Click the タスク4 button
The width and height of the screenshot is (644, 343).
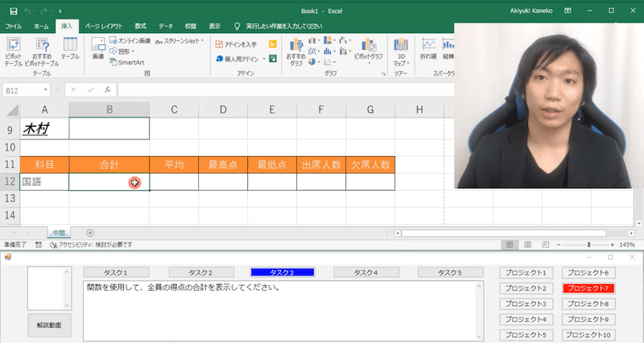click(x=366, y=272)
